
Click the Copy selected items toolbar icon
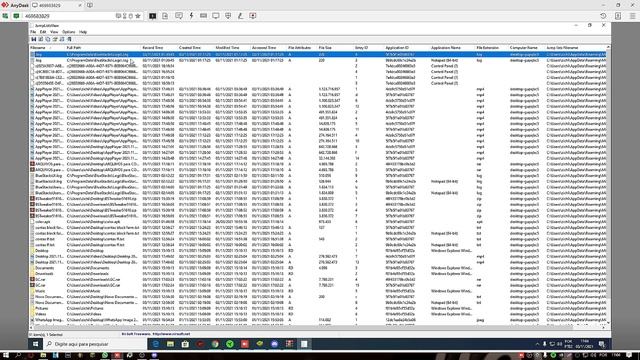pos(48,39)
